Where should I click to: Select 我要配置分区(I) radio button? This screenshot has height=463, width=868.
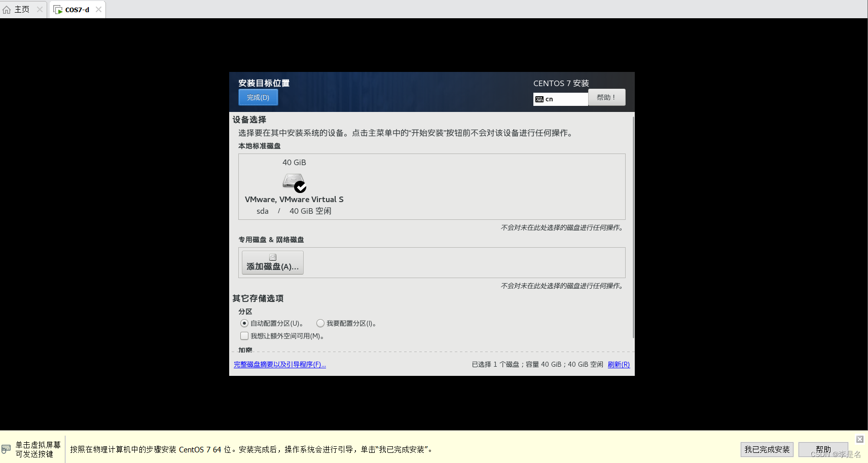point(320,323)
